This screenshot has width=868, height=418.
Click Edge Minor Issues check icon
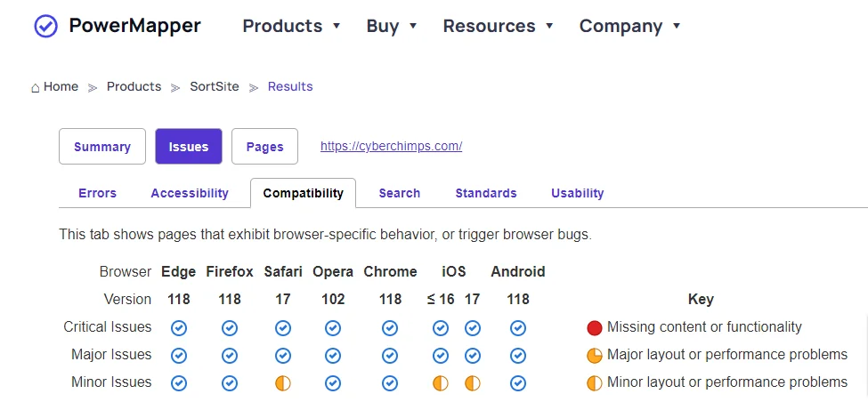(179, 383)
